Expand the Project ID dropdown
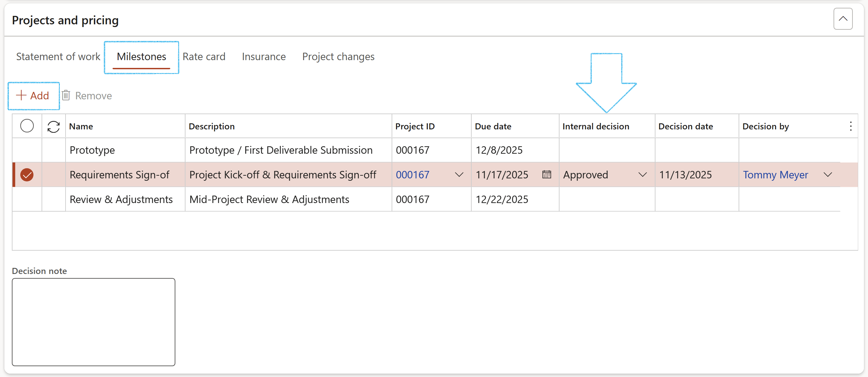Image resolution: width=868 pixels, height=377 pixels. [459, 175]
